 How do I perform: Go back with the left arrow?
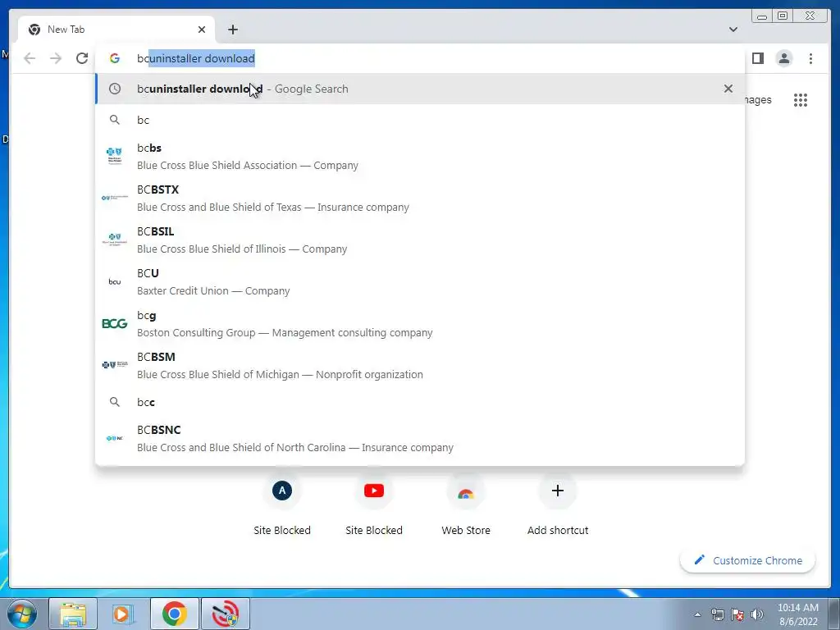coord(30,58)
